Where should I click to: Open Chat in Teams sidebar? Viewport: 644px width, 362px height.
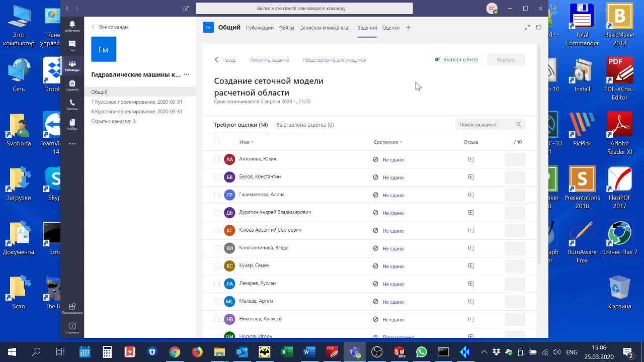click(72, 46)
